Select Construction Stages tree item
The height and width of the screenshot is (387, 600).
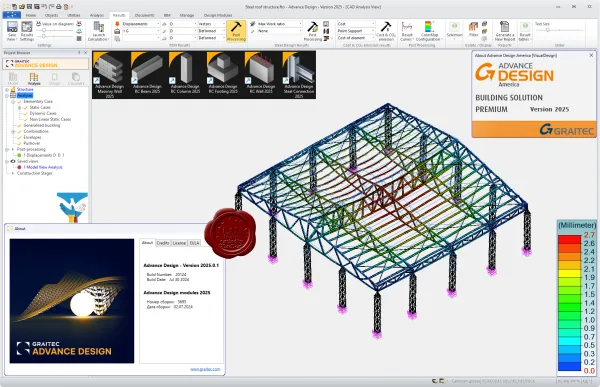(34, 173)
